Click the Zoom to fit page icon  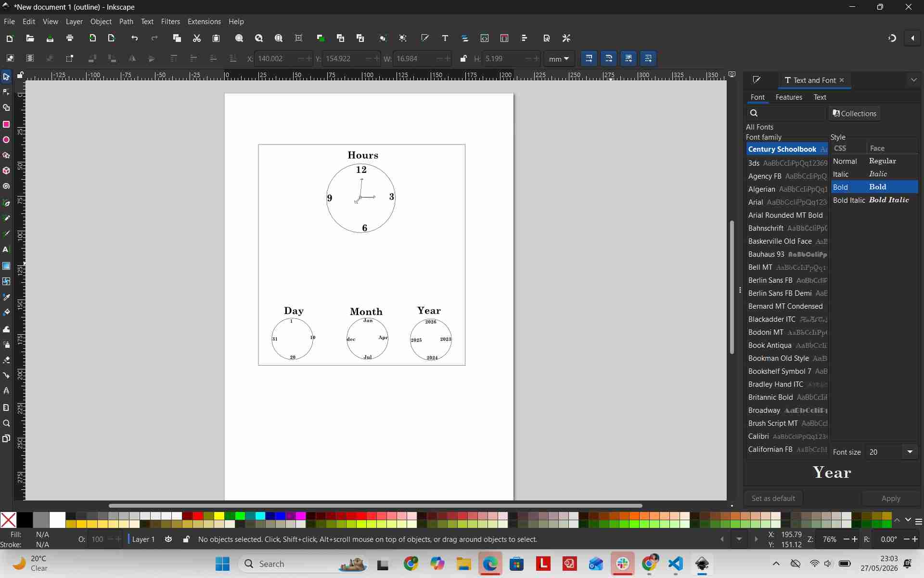(x=279, y=38)
